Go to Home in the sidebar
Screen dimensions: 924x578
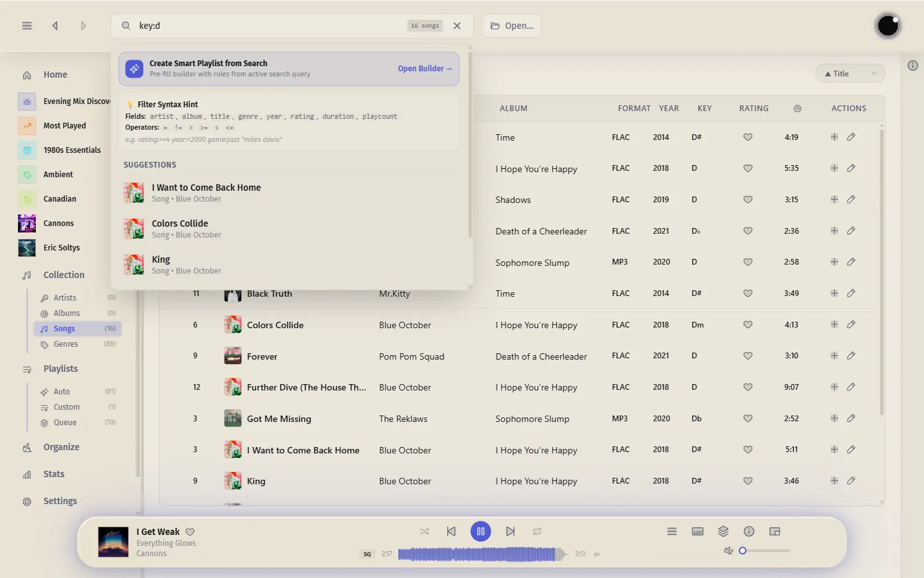[55, 75]
